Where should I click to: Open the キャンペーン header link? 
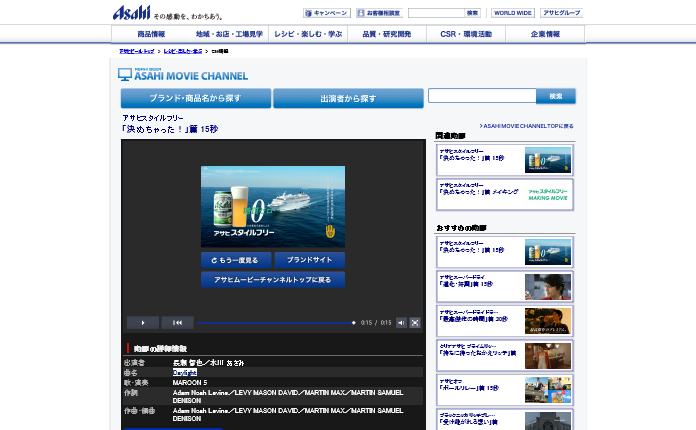pyautogui.click(x=327, y=13)
